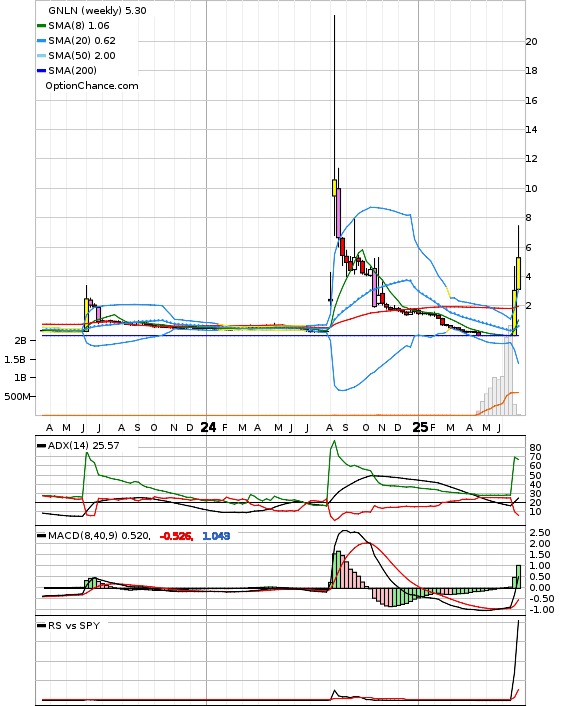The width and height of the screenshot is (566, 706).
Task: Click the 500M volume axis label
Action: [18, 397]
